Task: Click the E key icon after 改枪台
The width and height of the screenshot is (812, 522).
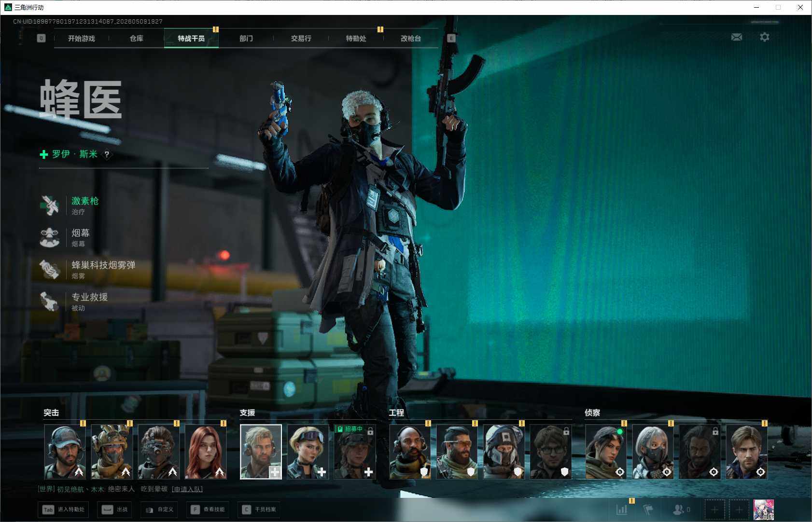Action: (451, 38)
